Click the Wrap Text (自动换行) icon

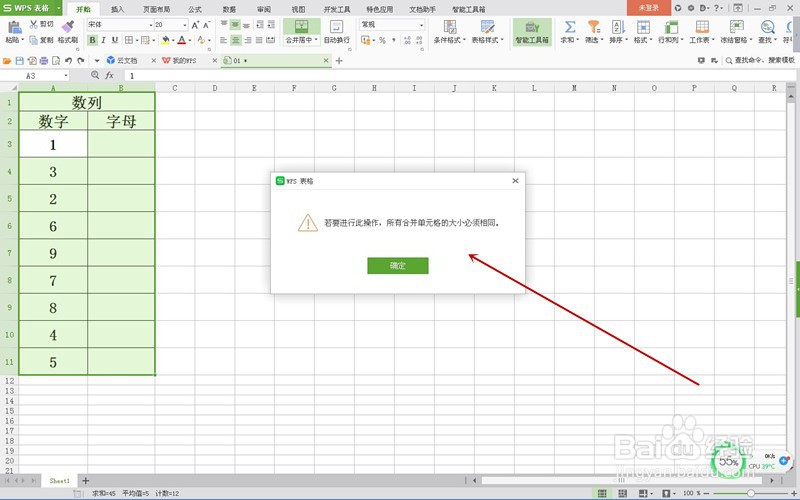[336, 27]
